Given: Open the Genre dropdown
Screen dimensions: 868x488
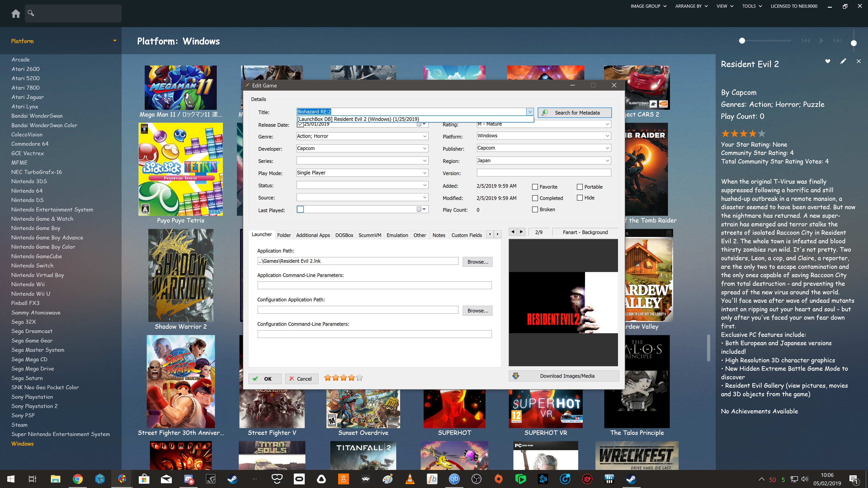Looking at the screenshot, I should [425, 136].
